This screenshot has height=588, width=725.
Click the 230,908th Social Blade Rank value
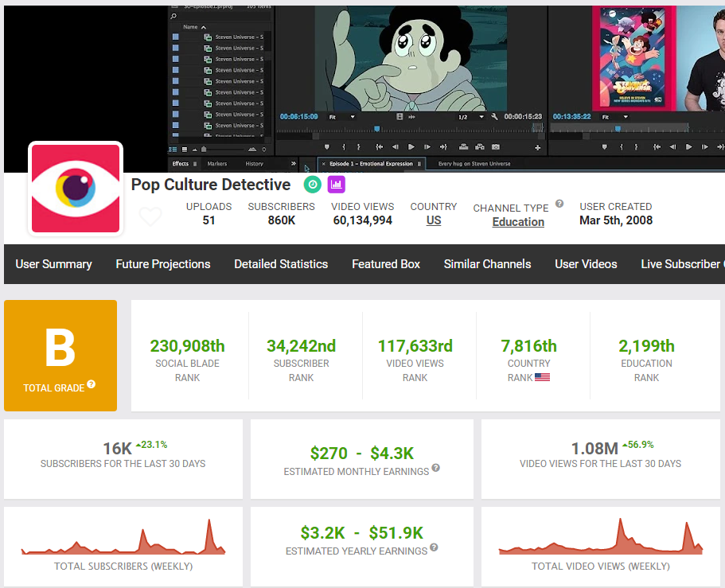(x=187, y=346)
